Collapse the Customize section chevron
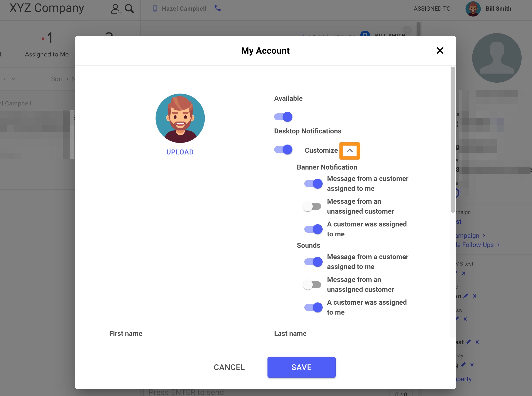The width and height of the screenshot is (532, 396). coord(350,150)
